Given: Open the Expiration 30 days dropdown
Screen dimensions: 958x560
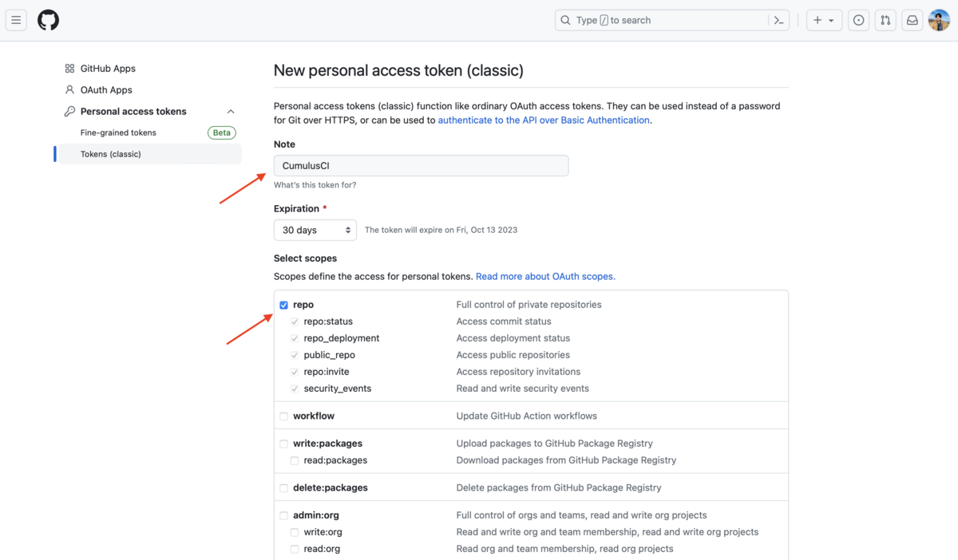Looking at the screenshot, I should point(315,230).
